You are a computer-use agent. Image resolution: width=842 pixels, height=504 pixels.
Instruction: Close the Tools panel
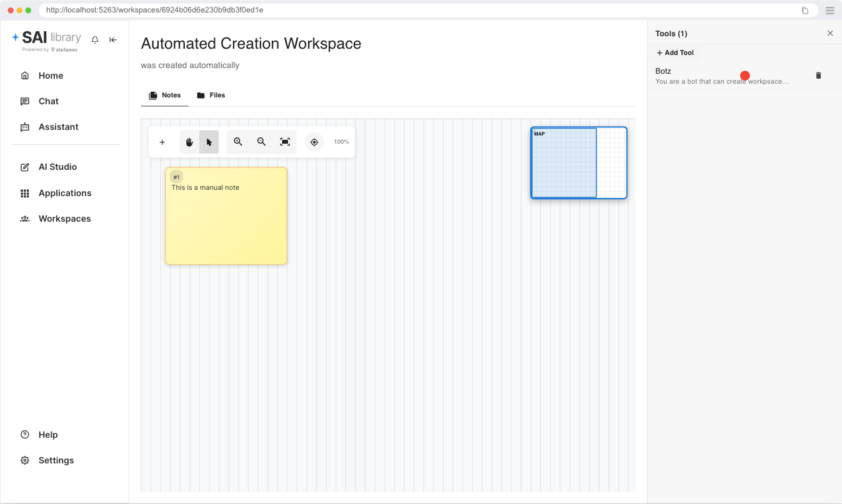pyautogui.click(x=830, y=34)
